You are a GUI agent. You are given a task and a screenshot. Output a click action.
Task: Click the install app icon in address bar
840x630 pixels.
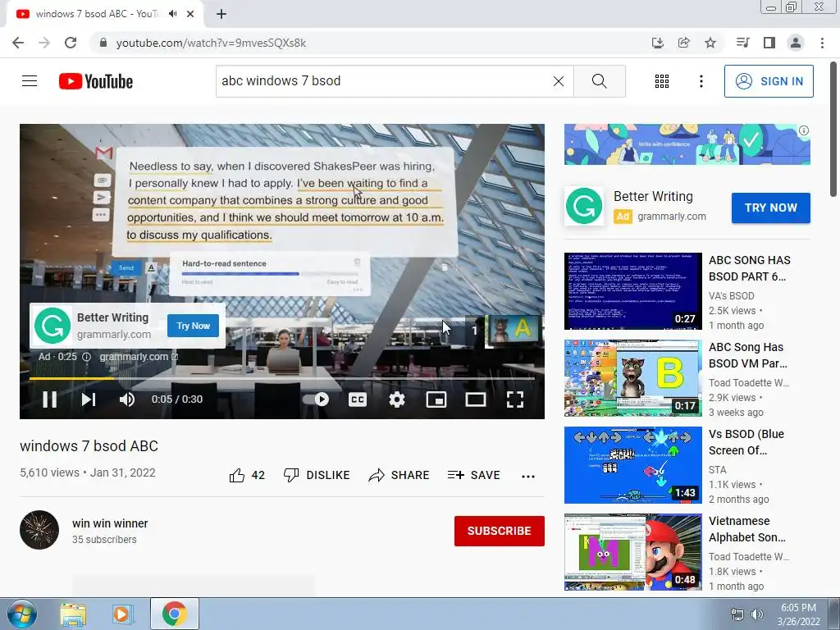(657, 43)
